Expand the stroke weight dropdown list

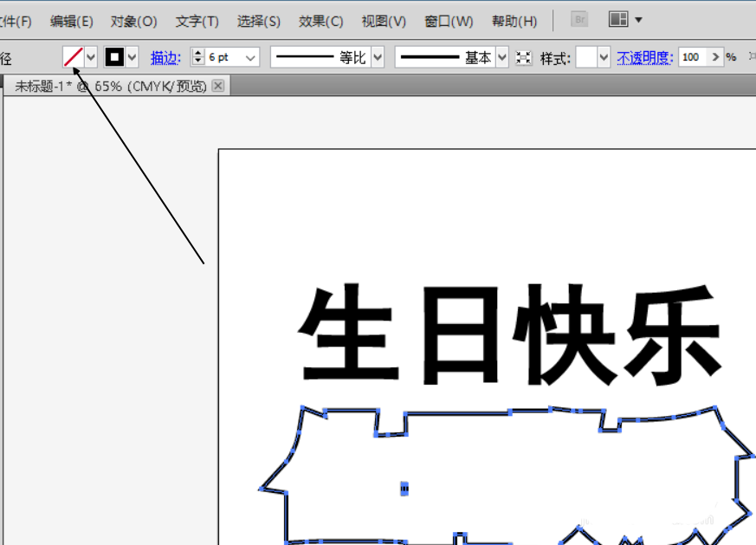click(250, 58)
